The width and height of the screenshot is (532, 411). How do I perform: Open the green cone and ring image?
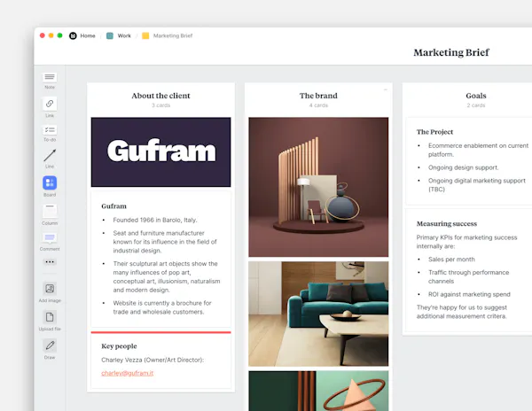(318, 391)
